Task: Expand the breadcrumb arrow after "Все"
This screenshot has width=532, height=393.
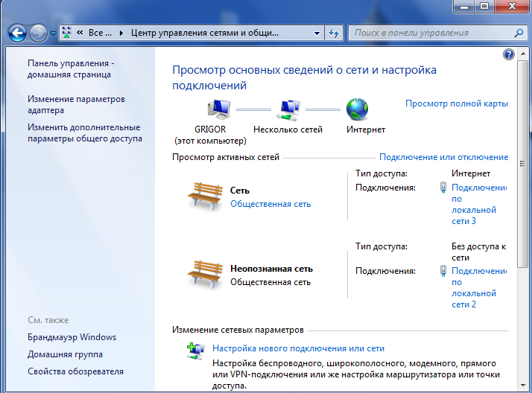Action: [121, 33]
